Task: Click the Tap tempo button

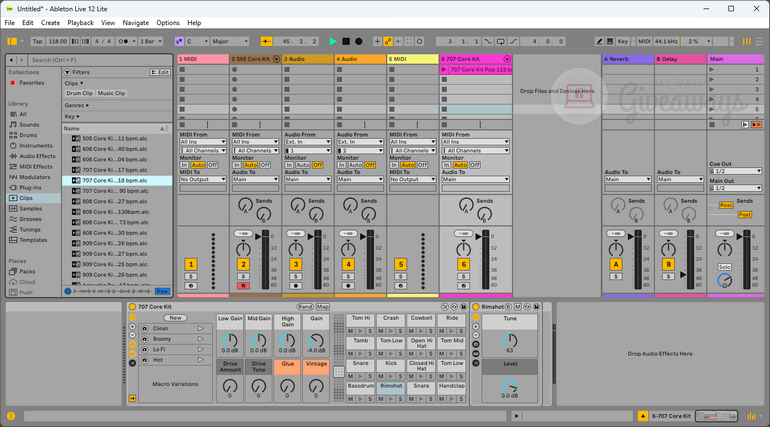Action: [x=37, y=41]
